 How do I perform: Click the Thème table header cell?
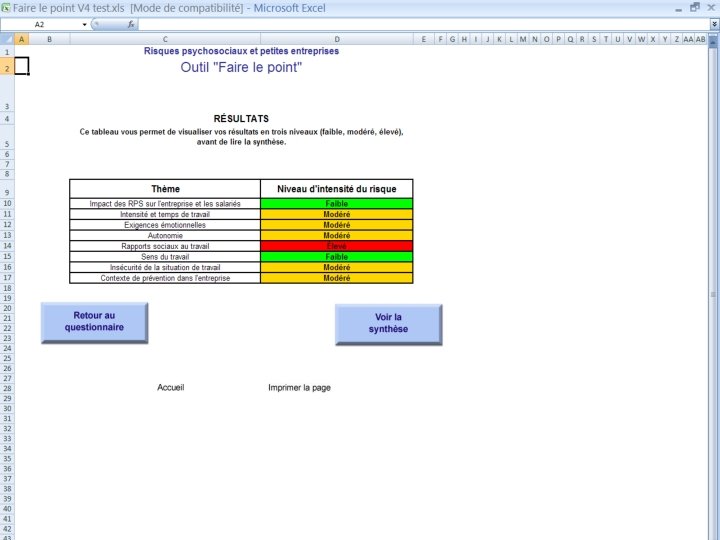165,189
